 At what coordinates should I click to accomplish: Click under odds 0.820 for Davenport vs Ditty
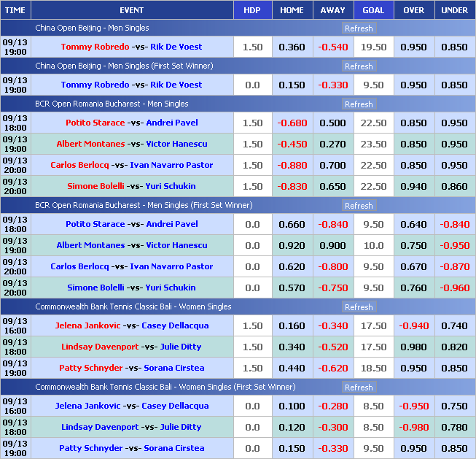pos(455,347)
